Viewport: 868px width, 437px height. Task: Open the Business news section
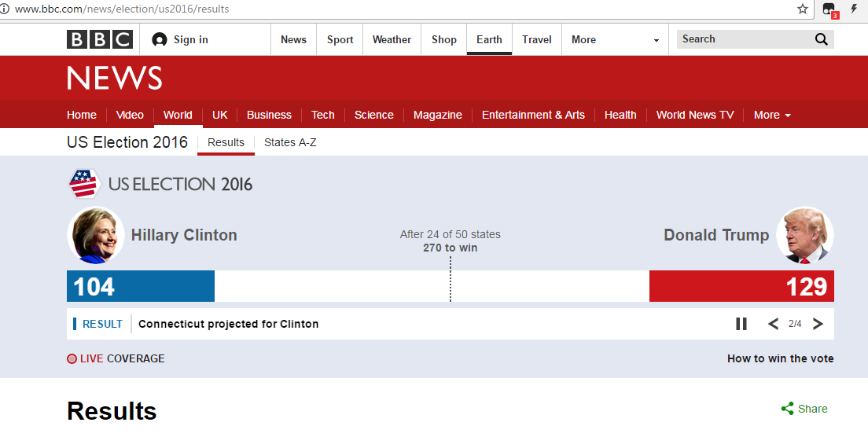(x=269, y=115)
